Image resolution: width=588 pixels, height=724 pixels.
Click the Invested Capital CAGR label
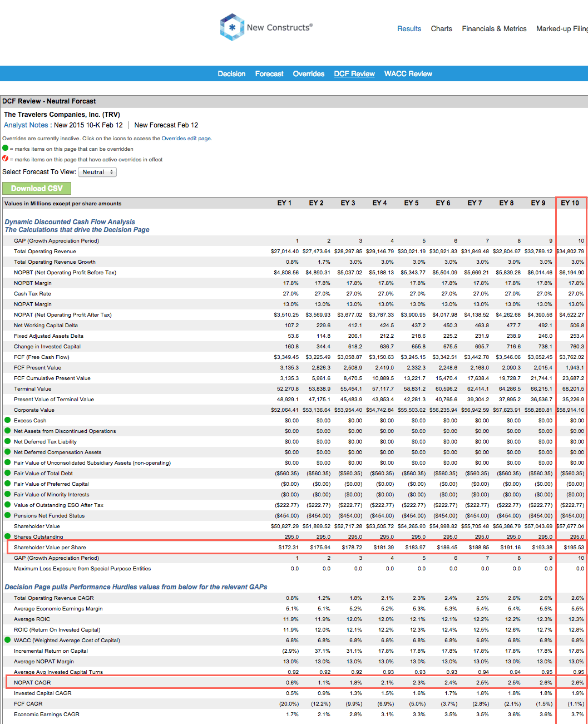point(43,693)
